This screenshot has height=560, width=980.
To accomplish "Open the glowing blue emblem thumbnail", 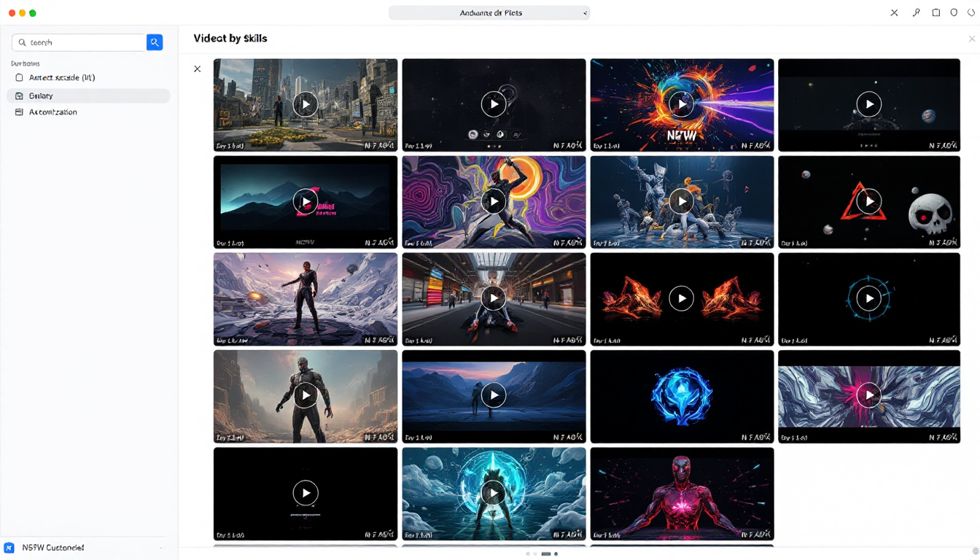I will coord(682,396).
